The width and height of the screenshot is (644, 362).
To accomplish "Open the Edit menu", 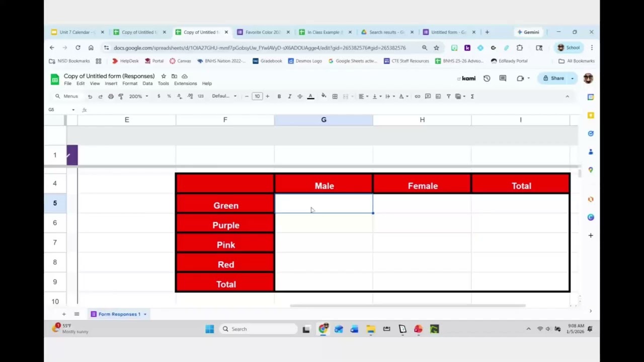I will click(x=80, y=83).
